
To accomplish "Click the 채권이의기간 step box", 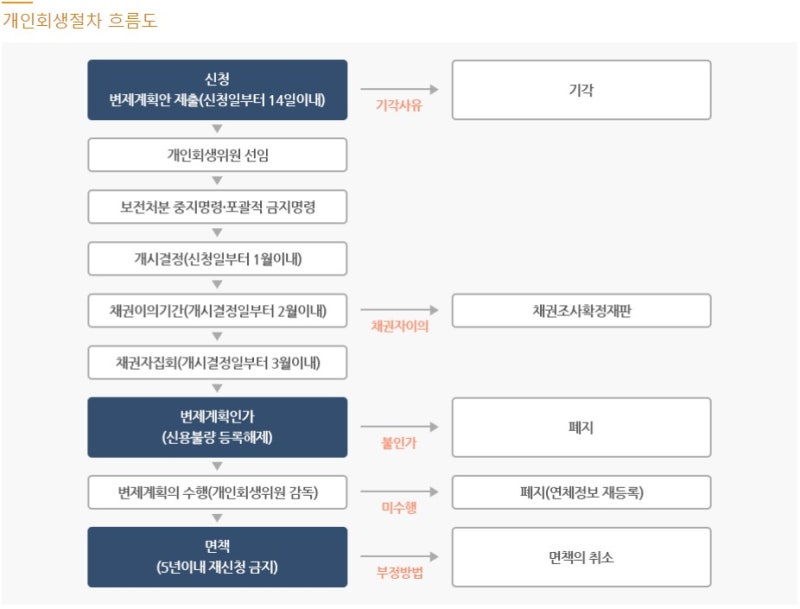I will (217, 311).
